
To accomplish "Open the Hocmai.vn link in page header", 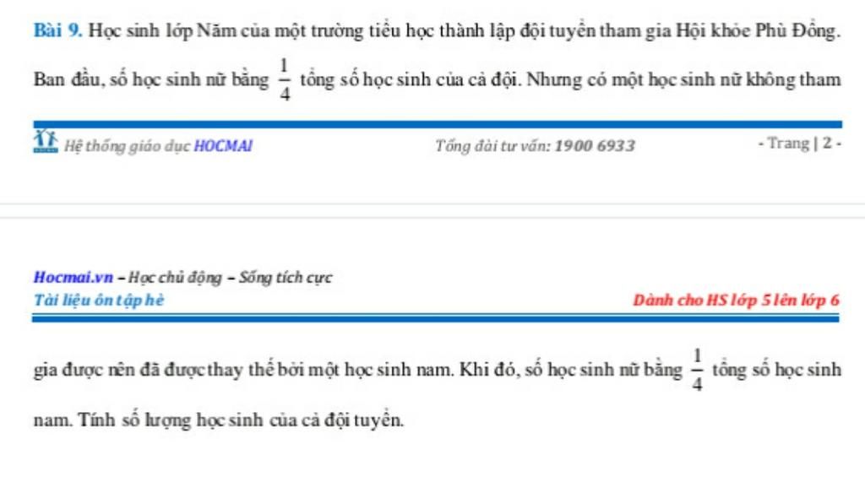I will pyautogui.click(x=73, y=277).
